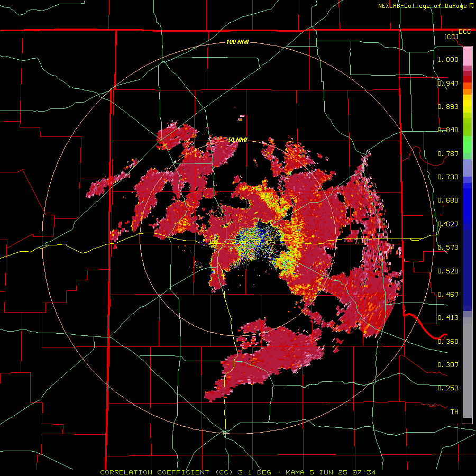Pick the light pink band at top of color scale
Screen dimensions: 476x476
click(x=467, y=56)
